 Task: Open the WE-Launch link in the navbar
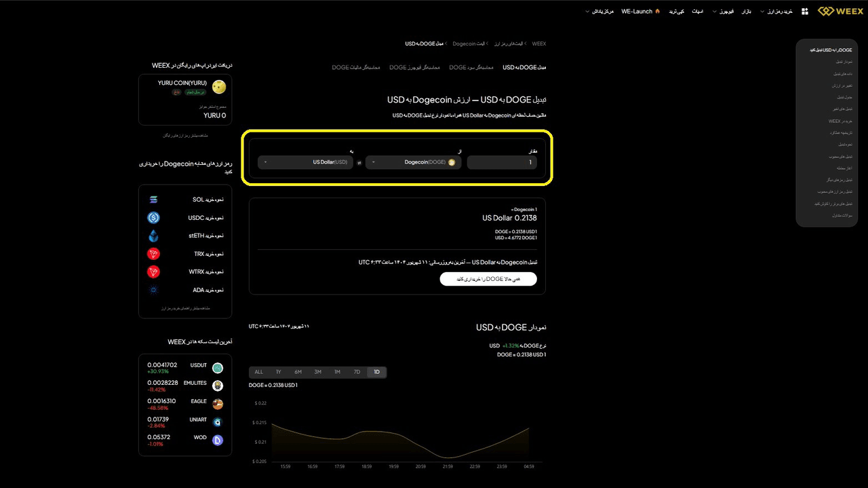click(638, 10)
